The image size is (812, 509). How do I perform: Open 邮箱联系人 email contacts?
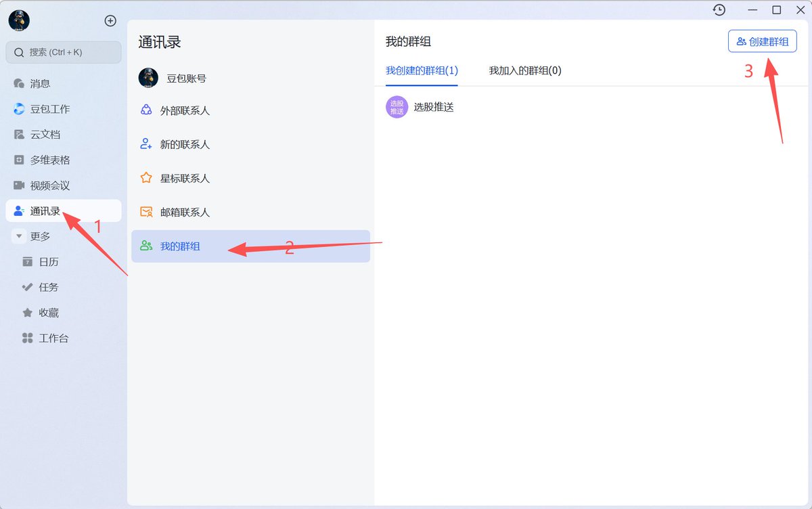(x=250, y=212)
